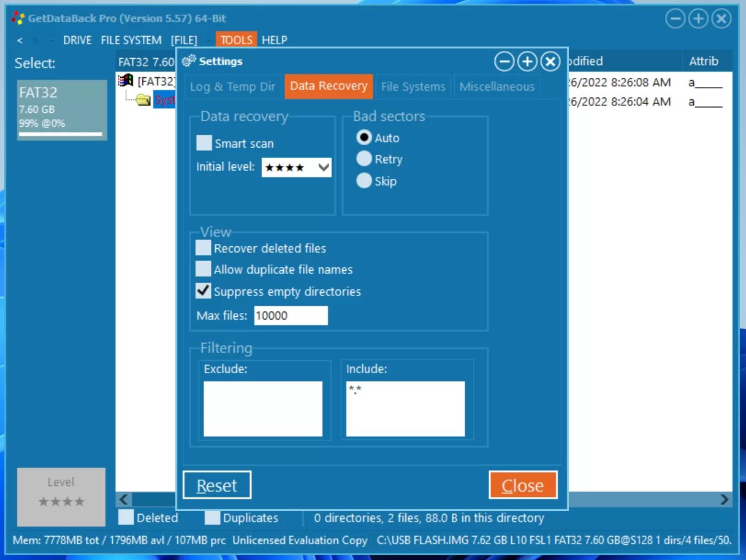Viewport: 746px width, 560px height.
Task: Go back with the < navigation arrow
Action: [20, 40]
